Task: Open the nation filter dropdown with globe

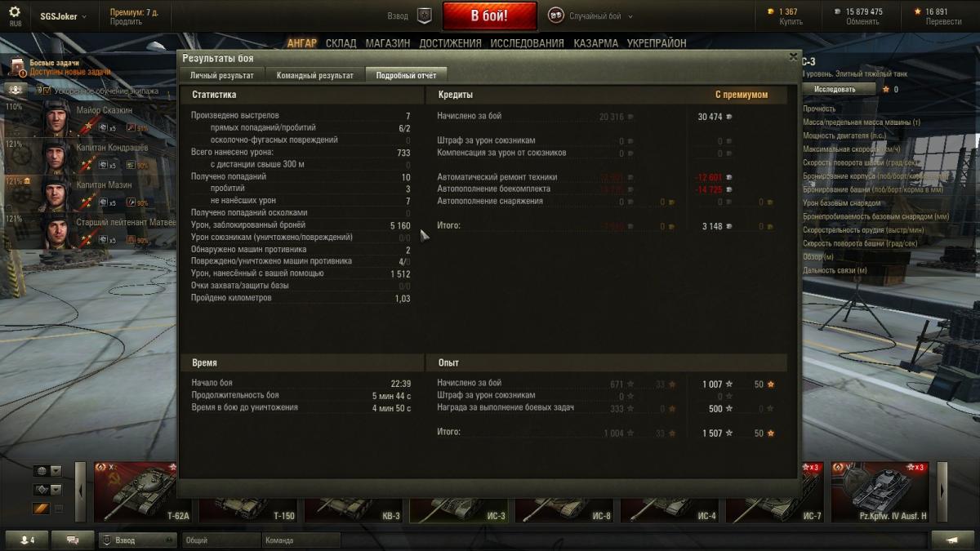Action: tap(47, 471)
